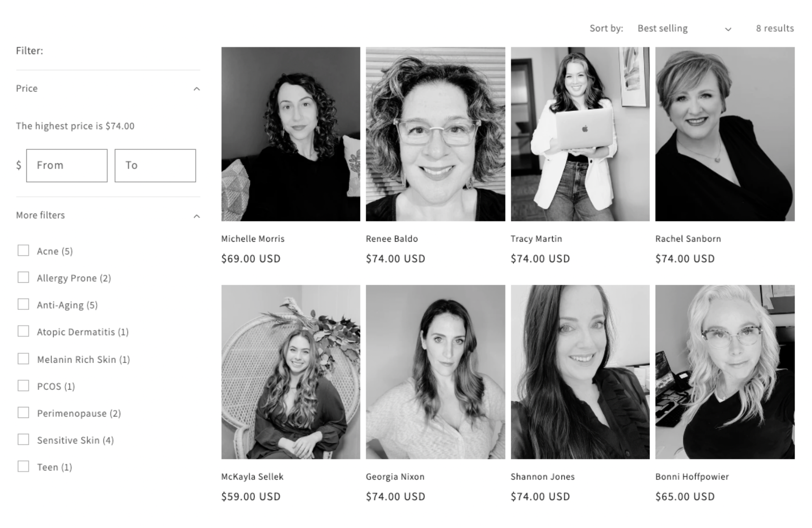Open Tracy Martin's photo with laptop
Viewport: 812px width, 528px height.
coord(580,134)
